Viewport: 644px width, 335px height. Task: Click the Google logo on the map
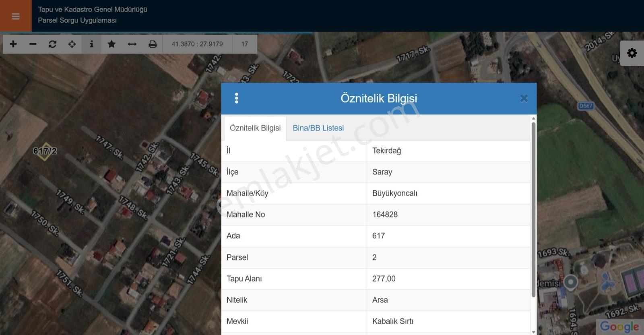tap(619, 327)
